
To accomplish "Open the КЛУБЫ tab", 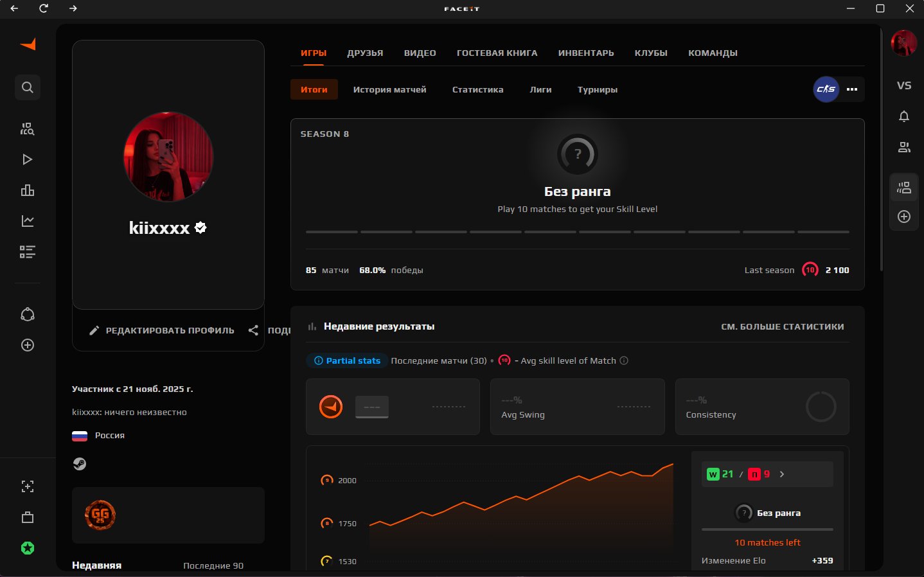I will (651, 53).
